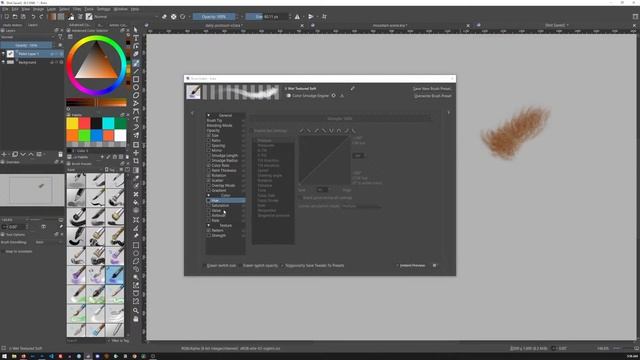
Task: Rename brush preset using pencil icon
Action: tap(352, 88)
